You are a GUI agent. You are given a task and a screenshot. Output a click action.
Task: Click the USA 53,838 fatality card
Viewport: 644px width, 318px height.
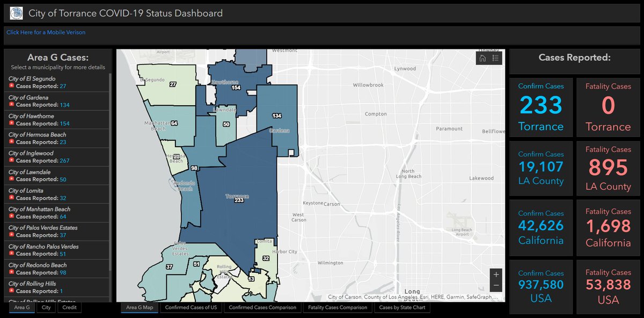coord(608,287)
